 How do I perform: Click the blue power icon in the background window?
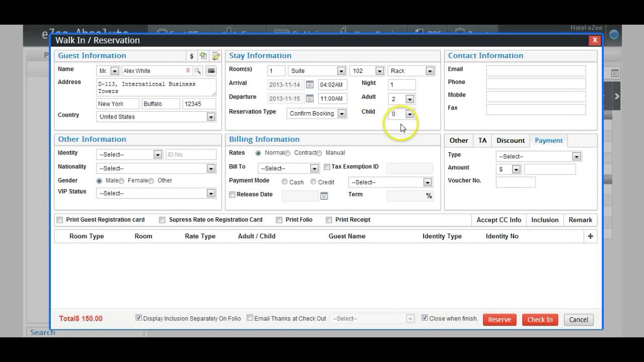pos(613,35)
